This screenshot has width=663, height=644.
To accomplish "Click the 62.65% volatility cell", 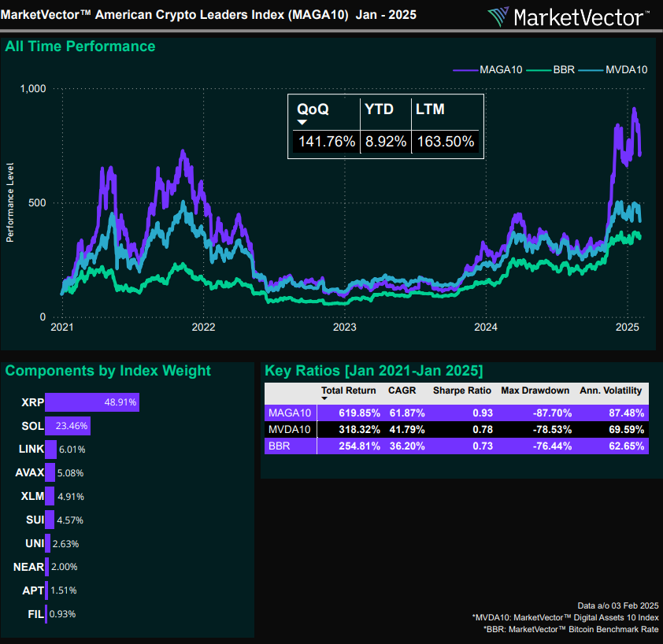I will click(627, 446).
